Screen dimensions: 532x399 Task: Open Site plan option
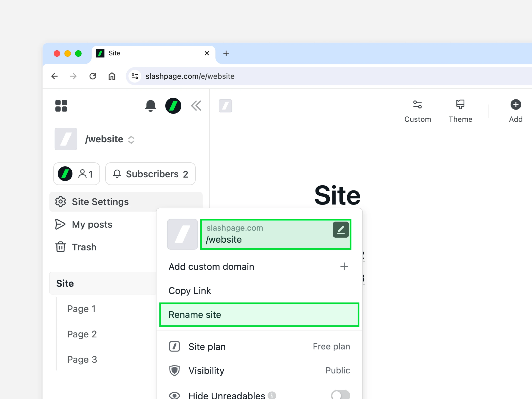[x=259, y=347]
